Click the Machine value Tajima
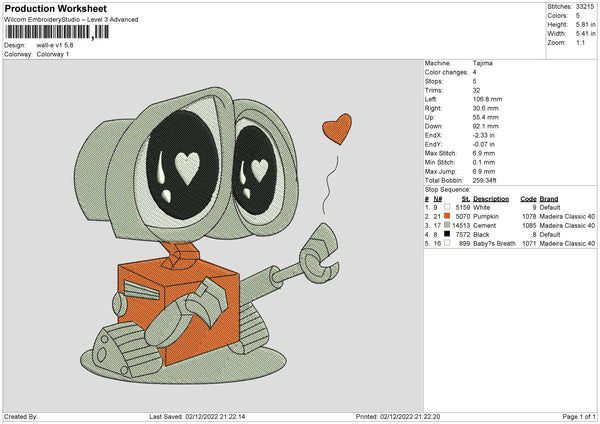 [483, 63]
